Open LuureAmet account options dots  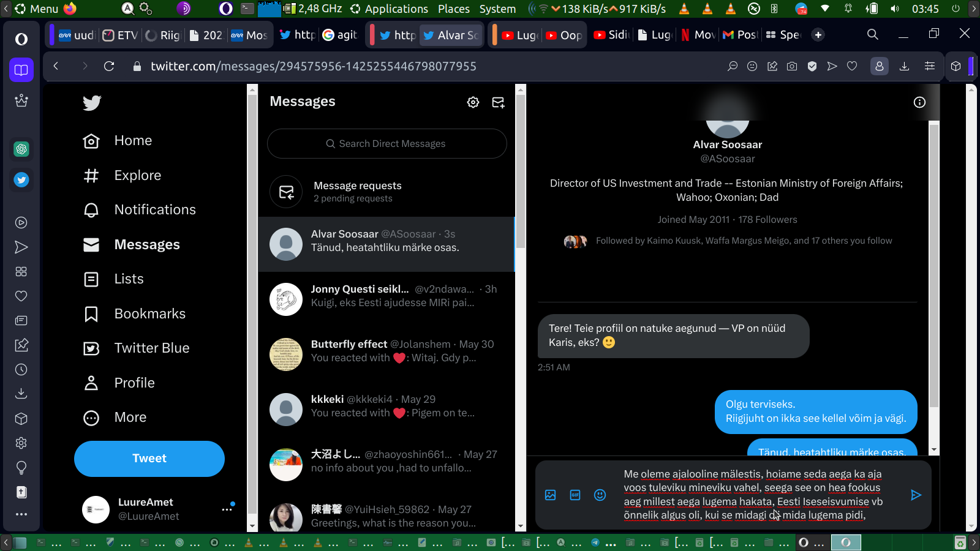tap(227, 509)
